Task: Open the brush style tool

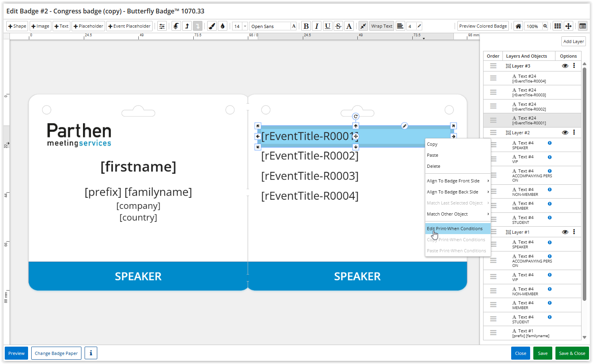Action: pos(212,26)
